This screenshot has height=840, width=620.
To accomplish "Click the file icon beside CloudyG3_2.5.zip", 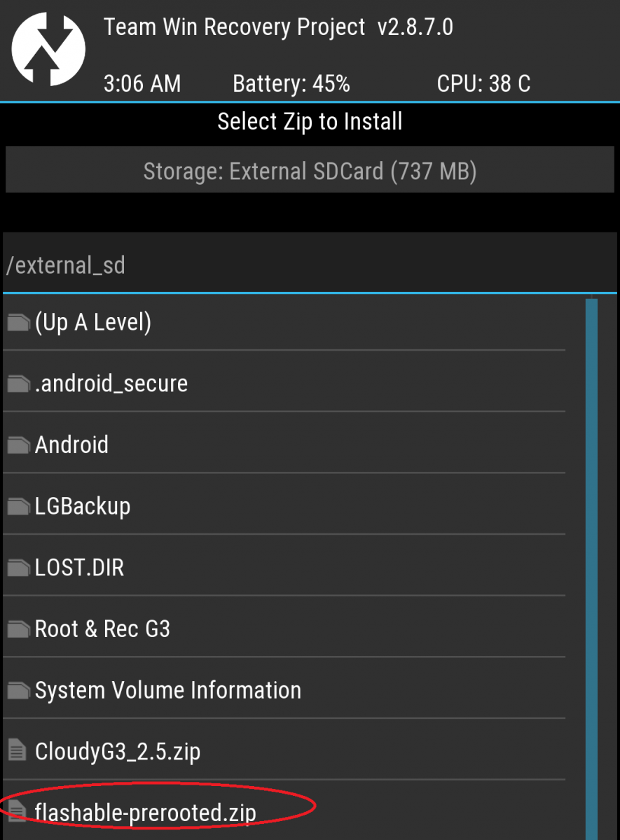I will point(17,752).
